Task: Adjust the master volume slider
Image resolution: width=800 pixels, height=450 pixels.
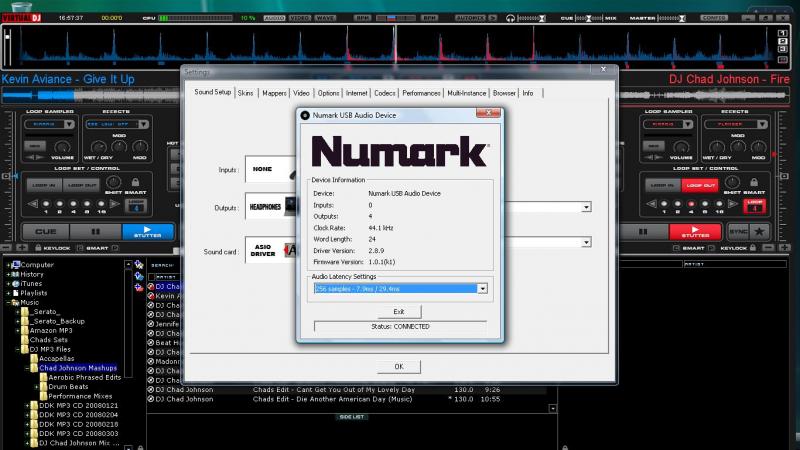Action: point(670,18)
